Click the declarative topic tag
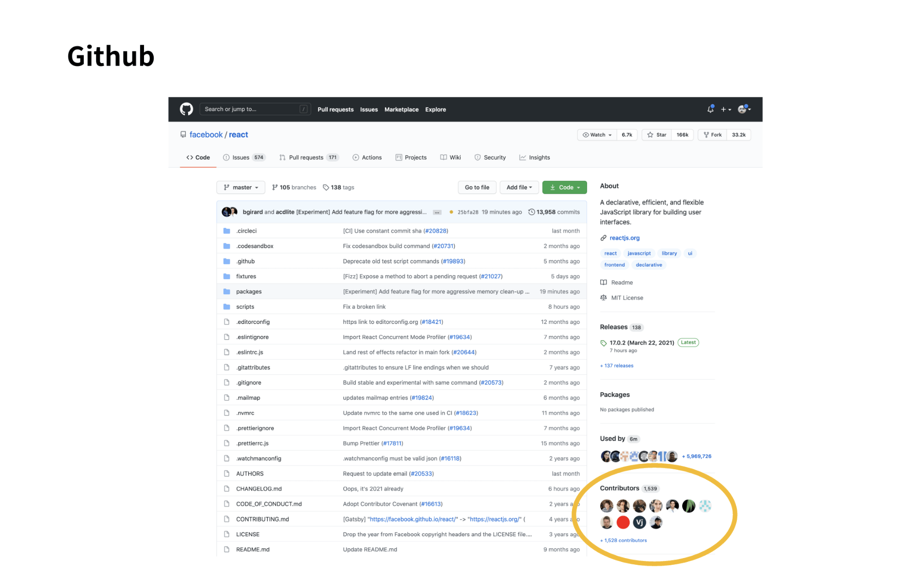Image resolution: width=924 pixels, height=574 pixels. [x=648, y=265]
